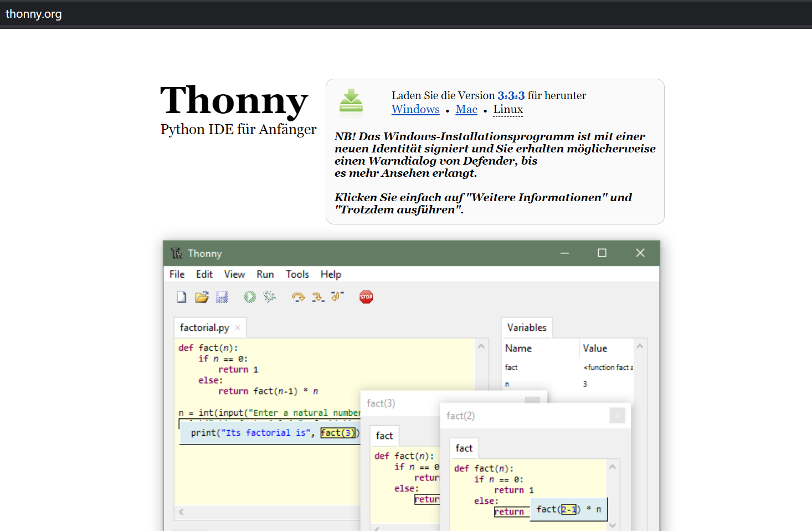Start debugging with the bug icon
This screenshot has width=812, height=531.
point(270,297)
